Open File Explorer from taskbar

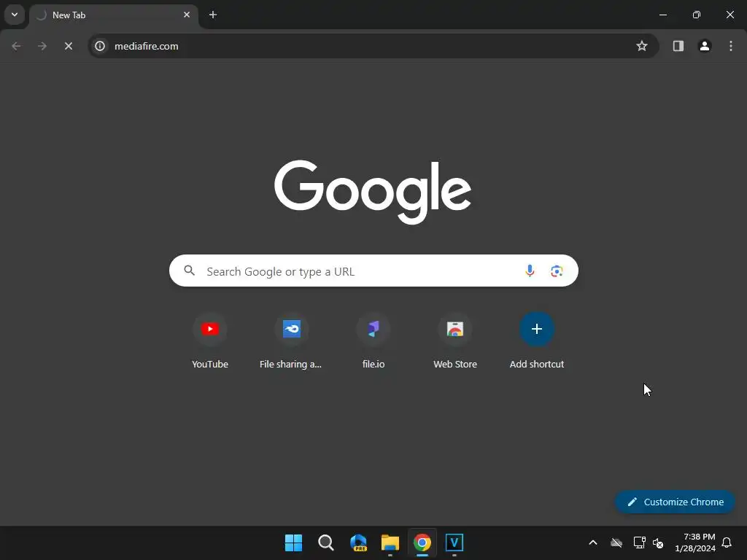coord(390,542)
